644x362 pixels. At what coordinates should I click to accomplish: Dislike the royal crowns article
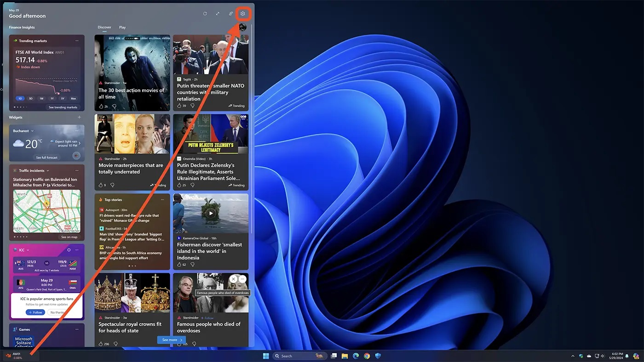point(115,344)
